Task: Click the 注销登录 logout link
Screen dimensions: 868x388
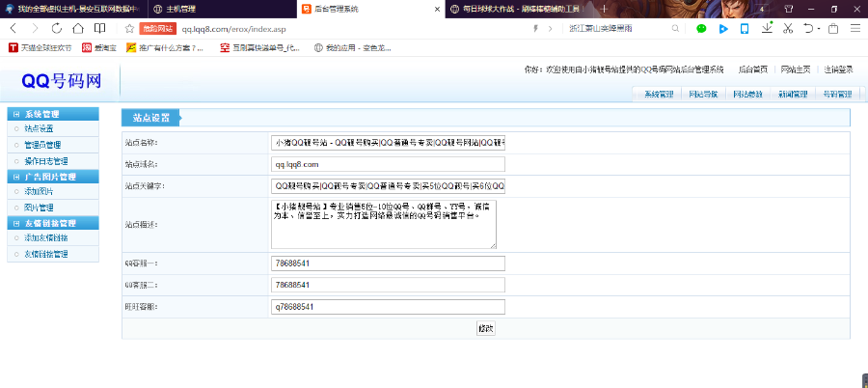Action: [x=838, y=69]
